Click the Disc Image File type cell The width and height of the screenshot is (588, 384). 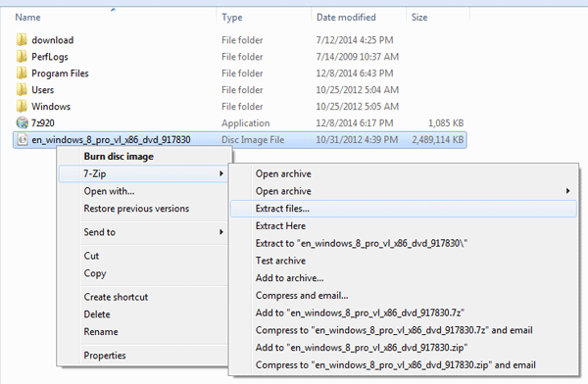(x=253, y=140)
